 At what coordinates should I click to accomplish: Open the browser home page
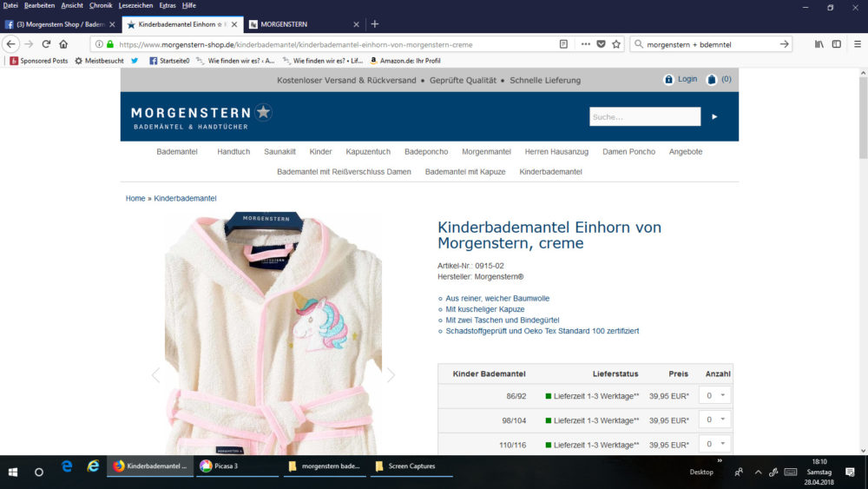(63, 44)
